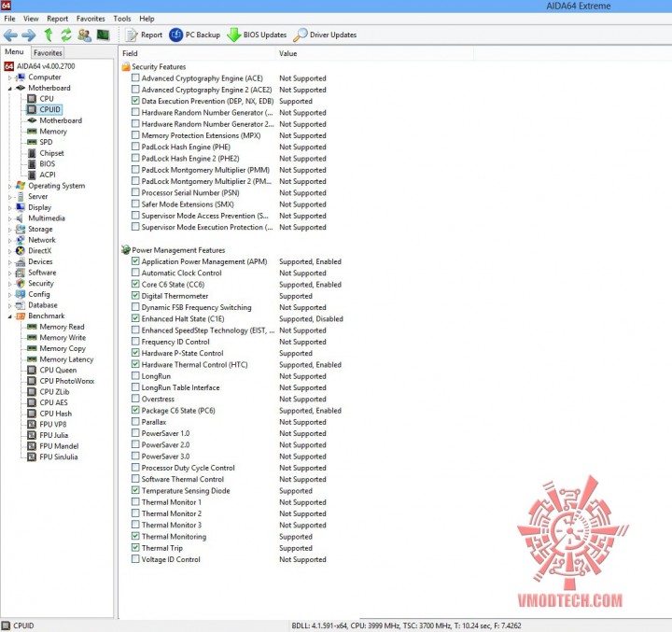The height and width of the screenshot is (632, 672).
Task: Click the ACPI icon in sidebar
Action: 32,175
